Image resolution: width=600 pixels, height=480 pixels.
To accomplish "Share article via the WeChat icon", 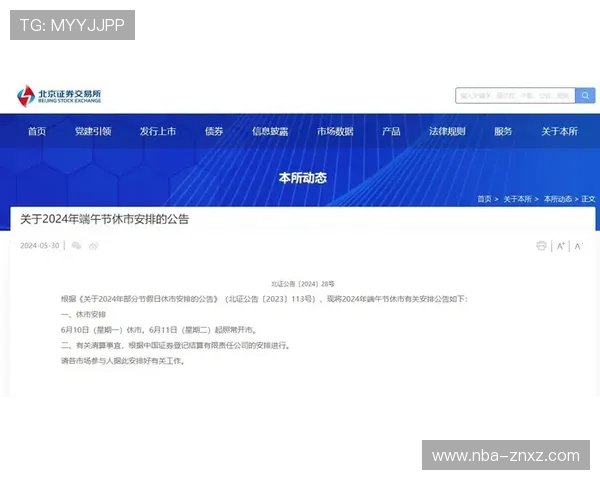I will point(77,245).
